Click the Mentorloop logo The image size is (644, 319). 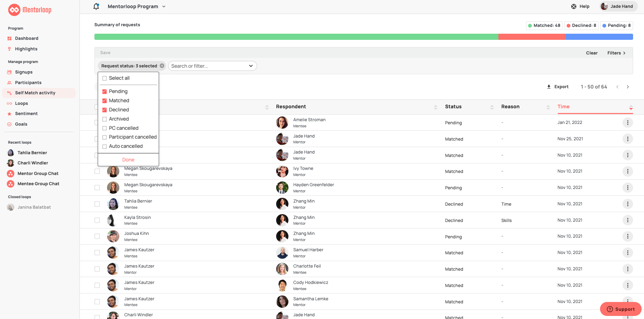point(30,10)
